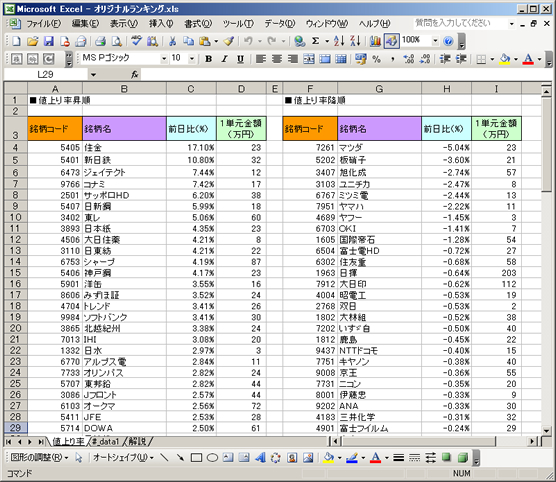This screenshot has width=556, height=482.
Task: Expand the paste options arrow
Action: tap(216, 41)
